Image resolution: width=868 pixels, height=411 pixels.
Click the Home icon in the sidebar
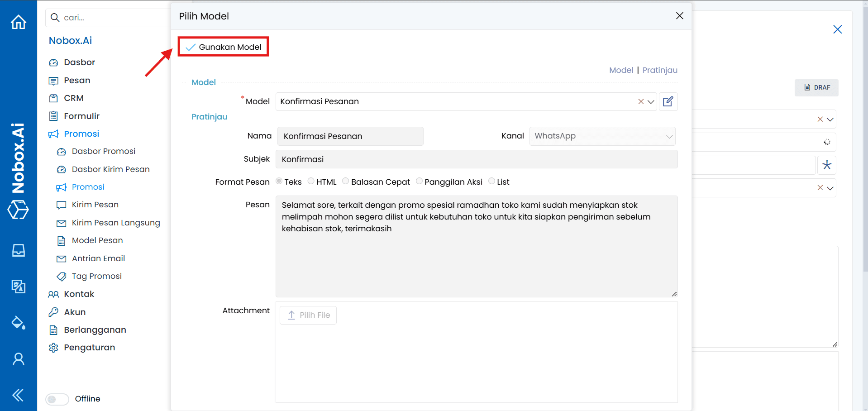[18, 22]
